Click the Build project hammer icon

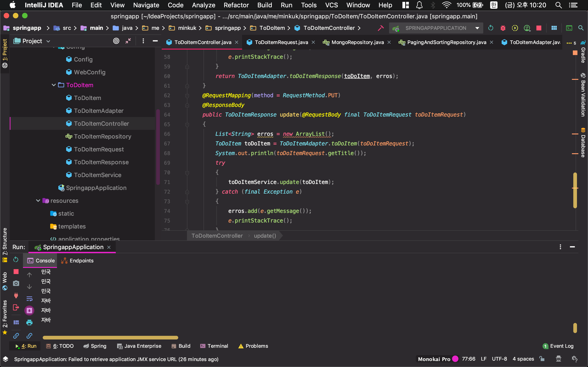(381, 28)
